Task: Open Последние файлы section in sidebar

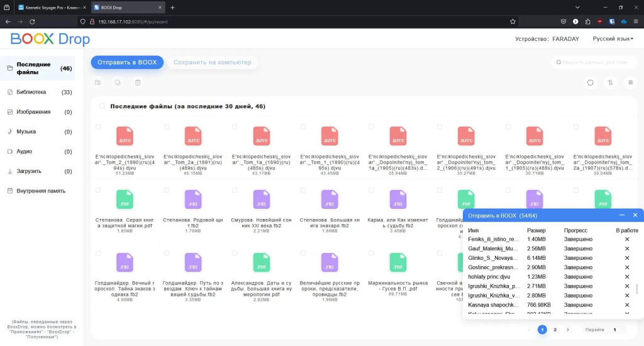Action: pos(38,68)
